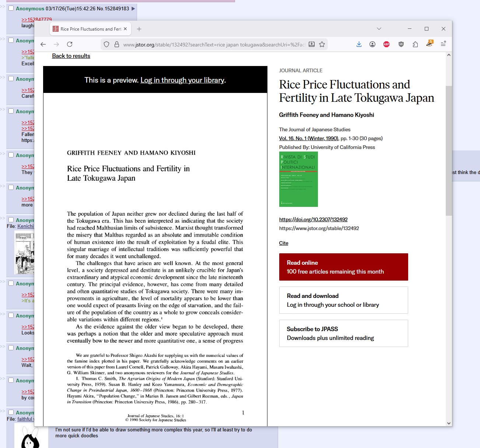The height and width of the screenshot is (448, 480).
Task: Click the extension icon with the orange 5 badge
Action: [x=430, y=44]
